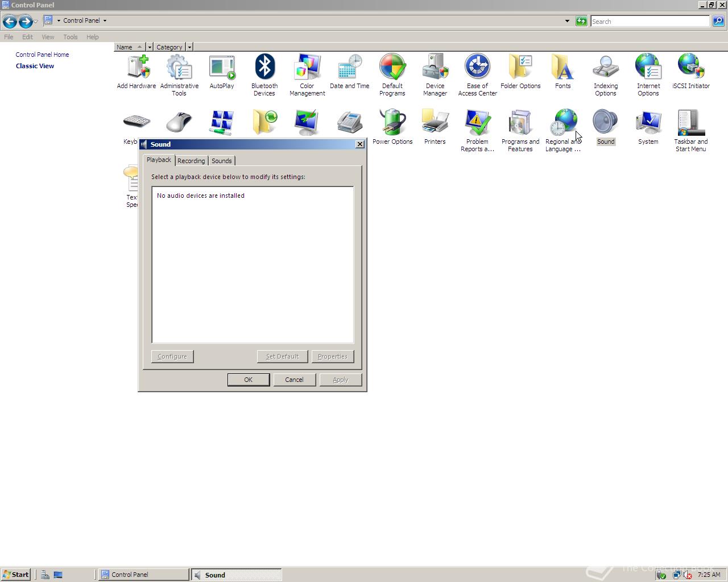The height and width of the screenshot is (582, 728).
Task: Open iSCSI Initiator
Action: (691, 72)
